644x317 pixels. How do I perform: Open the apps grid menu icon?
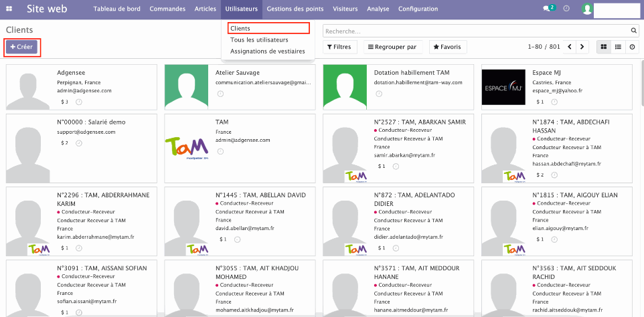coord(9,9)
